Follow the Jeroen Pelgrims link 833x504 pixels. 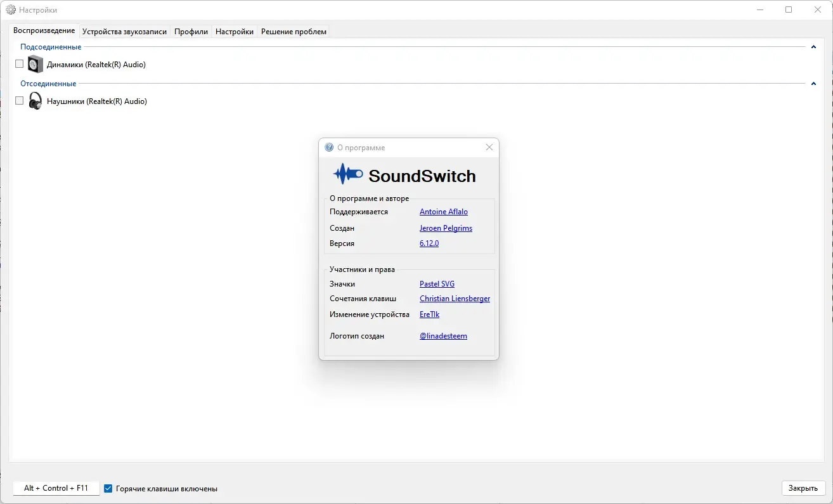[446, 228]
